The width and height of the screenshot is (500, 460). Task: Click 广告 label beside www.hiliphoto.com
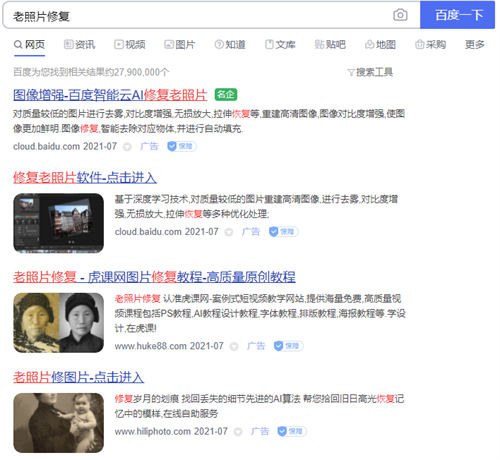(x=260, y=431)
